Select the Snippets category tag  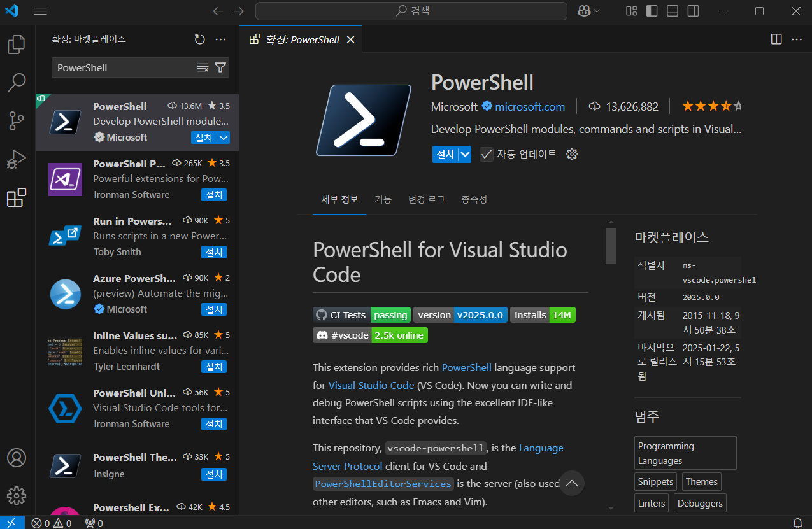(x=655, y=482)
